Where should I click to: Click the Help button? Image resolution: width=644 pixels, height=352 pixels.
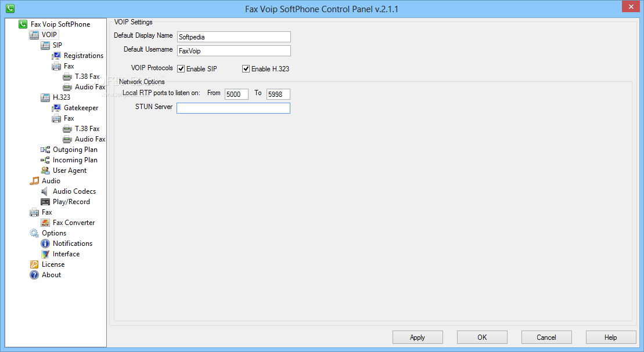(611, 338)
